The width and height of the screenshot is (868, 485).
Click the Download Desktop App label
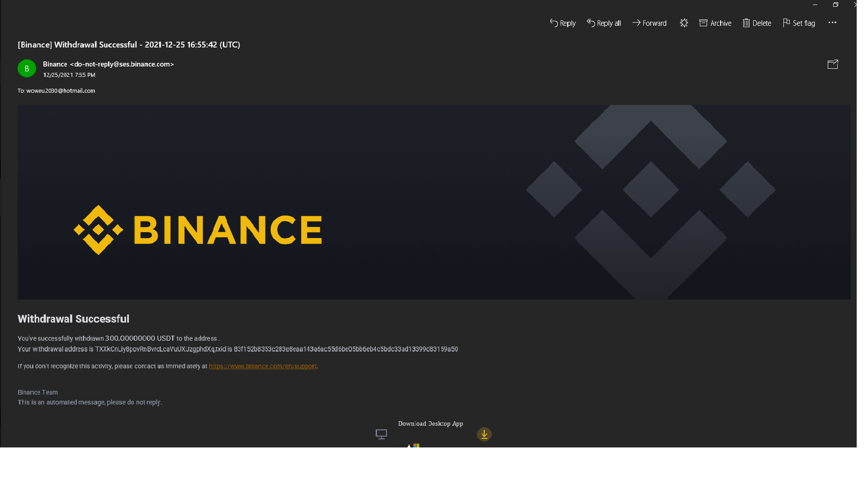[x=430, y=423]
